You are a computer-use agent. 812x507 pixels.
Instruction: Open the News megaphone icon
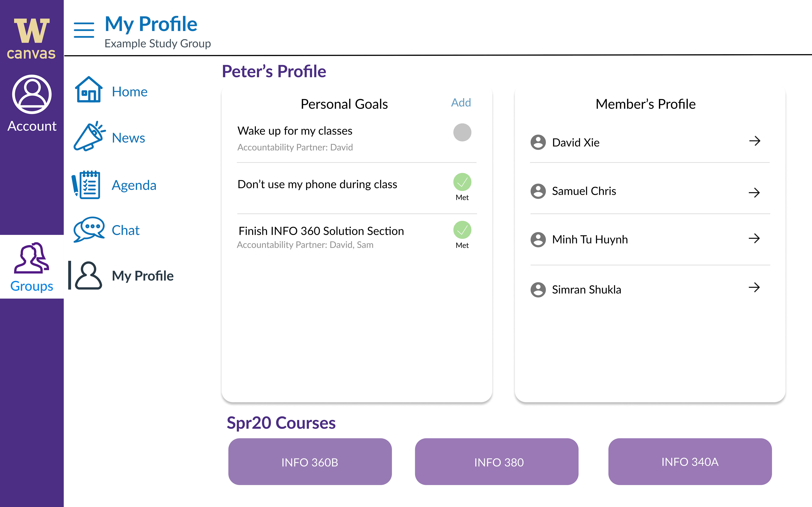89,136
